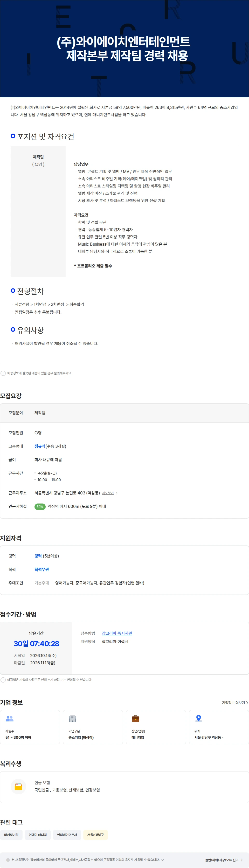Click the 영어가능자, 중국어가능자 preferred conditions text
The image size is (249, 868).
pyautogui.click(x=99, y=583)
